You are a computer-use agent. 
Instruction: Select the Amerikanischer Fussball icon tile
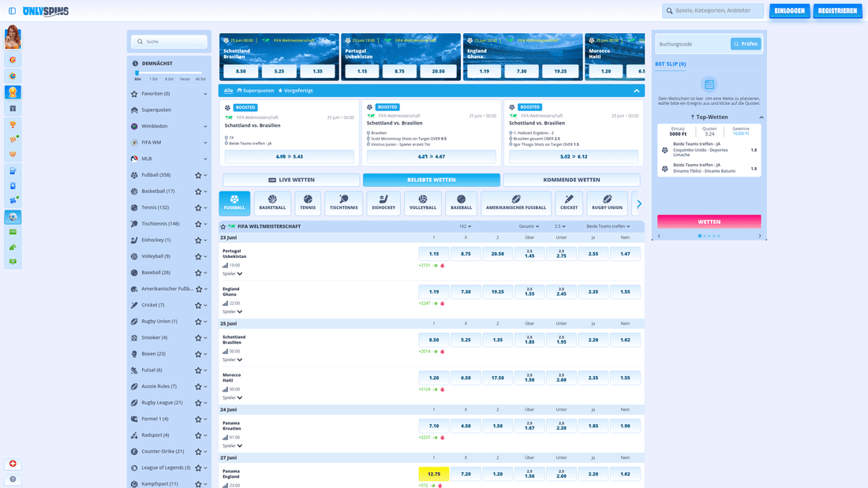click(x=516, y=203)
